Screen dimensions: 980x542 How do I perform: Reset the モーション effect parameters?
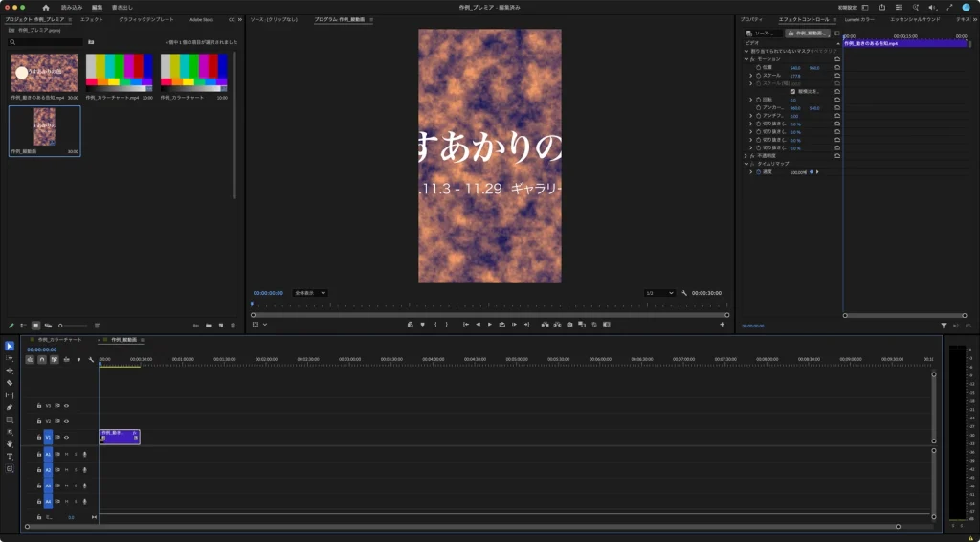[x=836, y=59]
